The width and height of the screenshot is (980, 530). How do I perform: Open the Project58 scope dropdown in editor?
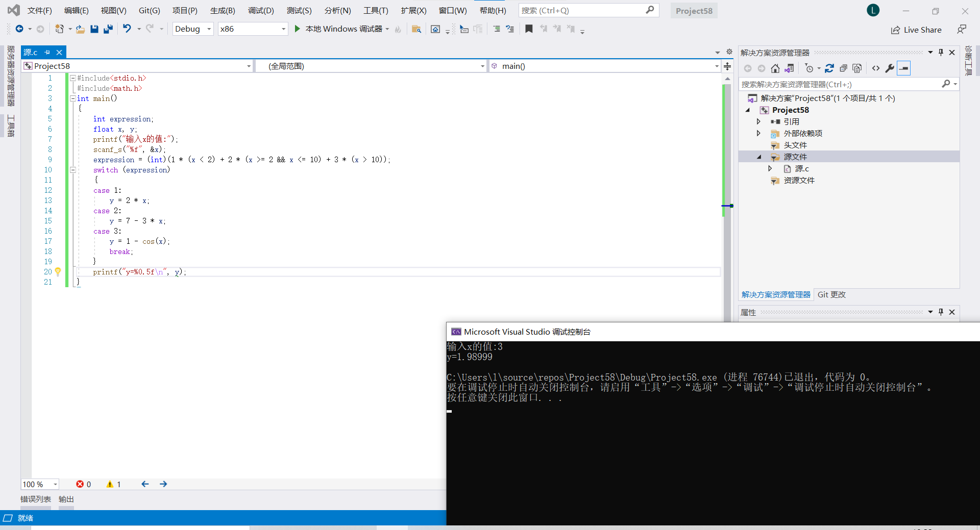coord(137,66)
